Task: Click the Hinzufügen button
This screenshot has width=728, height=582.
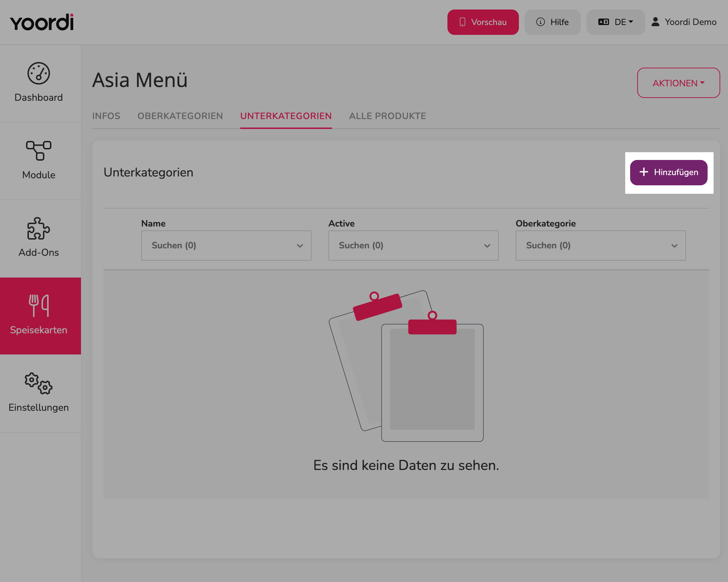Action: [x=669, y=172]
